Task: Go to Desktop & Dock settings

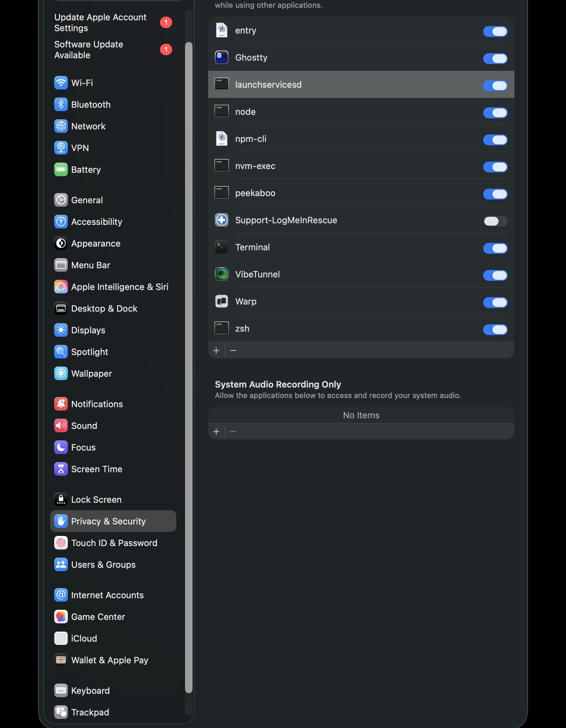Action: [x=104, y=309]
